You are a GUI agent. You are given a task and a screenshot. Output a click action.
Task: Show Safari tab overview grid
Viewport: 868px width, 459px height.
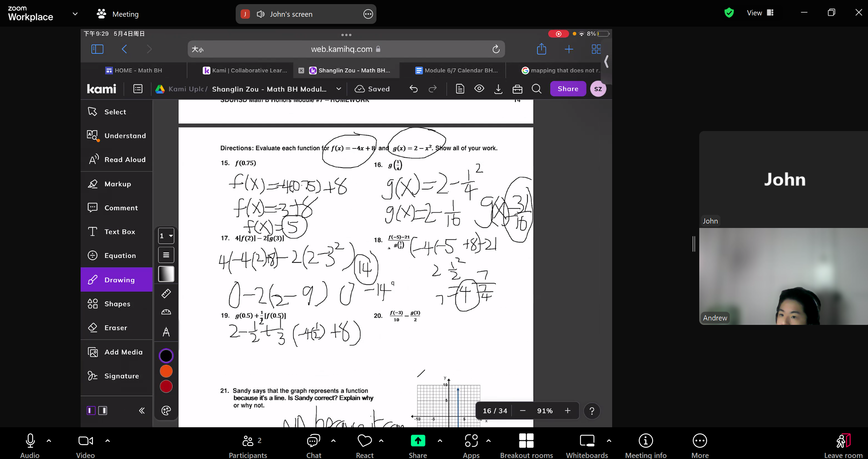pos(596,49)
